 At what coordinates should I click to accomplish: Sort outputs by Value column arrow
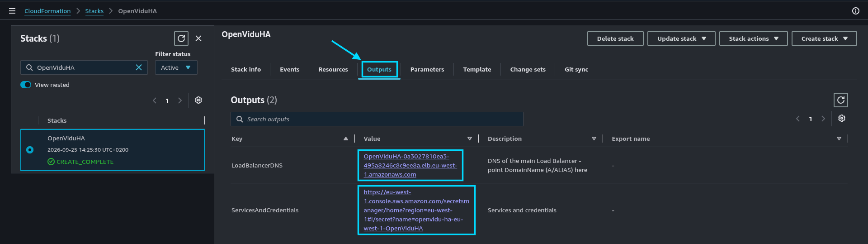coord(470,139)
